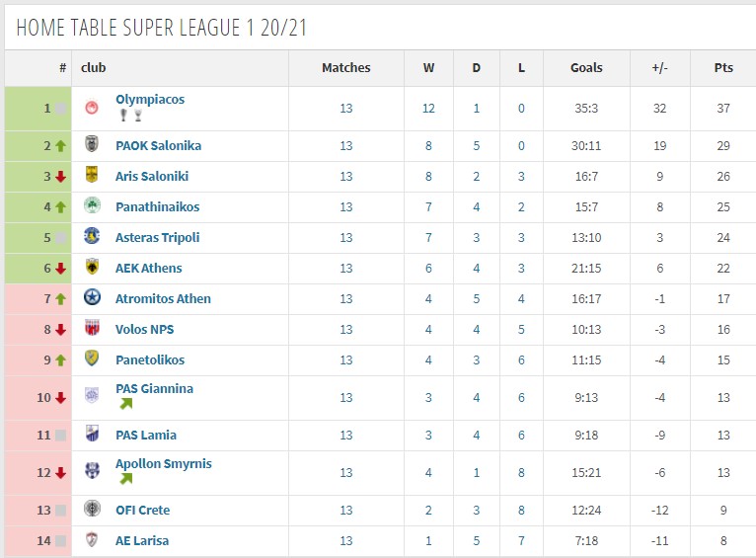This screenshot has width=756, height=558.
Task: Click the Panetolikos yellow shield crest
Action: pyautogui.click(x=92, y=358)
